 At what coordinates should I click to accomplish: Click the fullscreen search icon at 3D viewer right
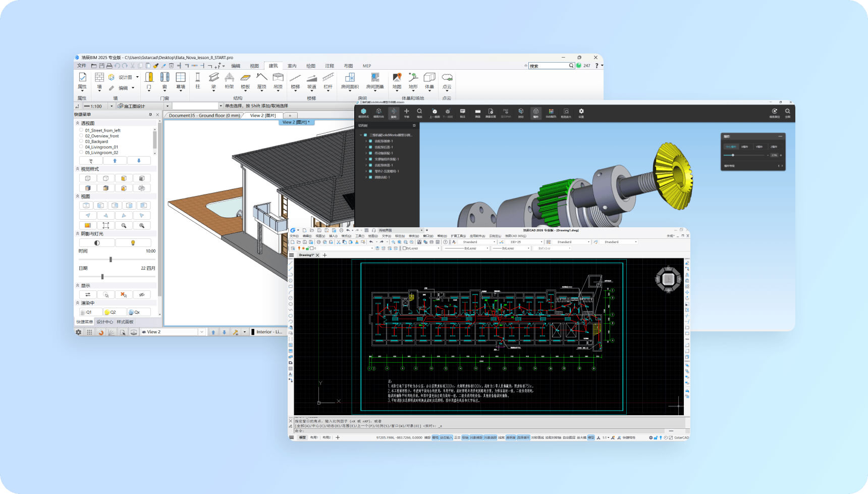[787, 112]
